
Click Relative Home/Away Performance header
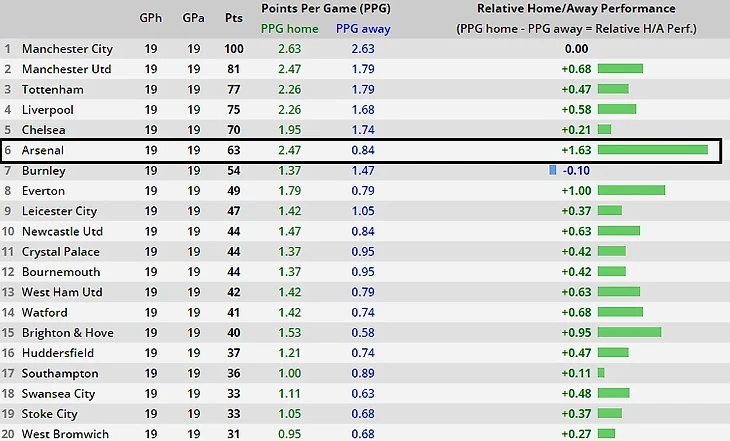[x=576, y=8]
